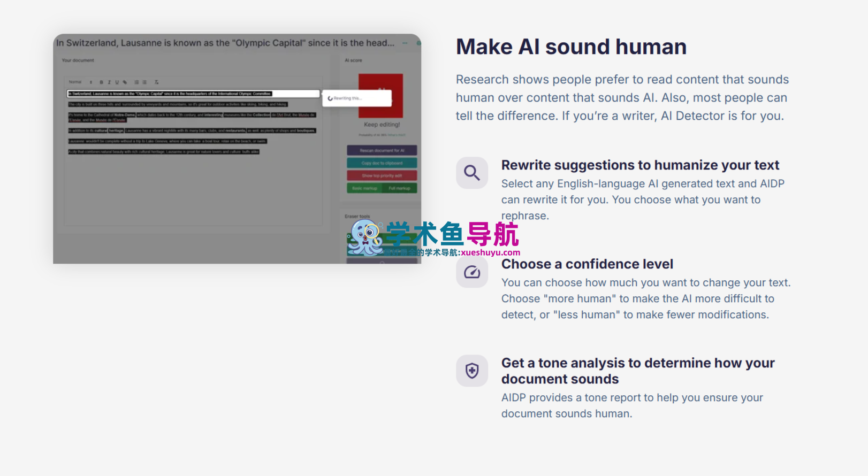Apply numbered list in the editor toolbar
This screenshot has height=476, width=868.
pos(136,82)
